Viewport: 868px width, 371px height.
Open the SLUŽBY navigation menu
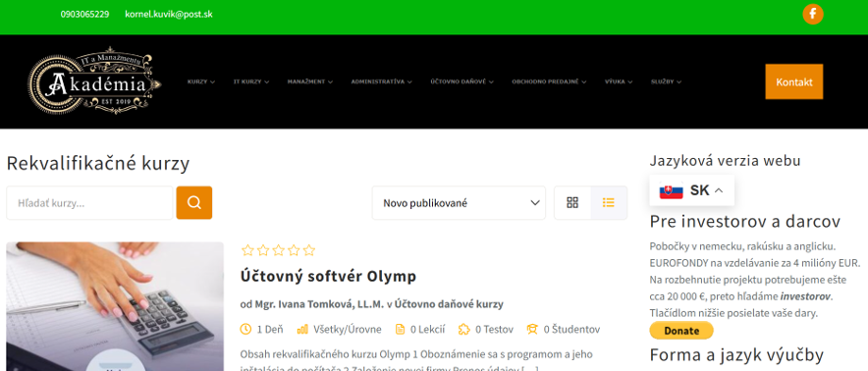point(666,81)
